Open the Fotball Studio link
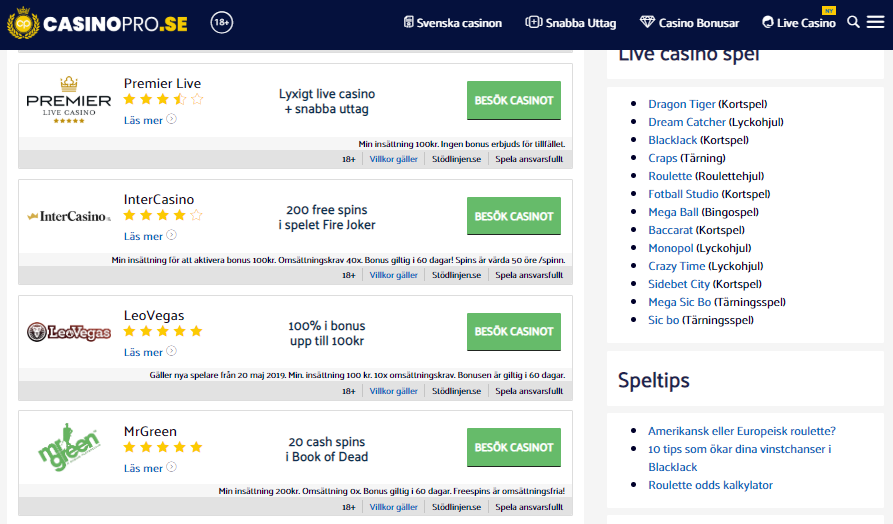The image size is (893, 524). pos(683,194)
